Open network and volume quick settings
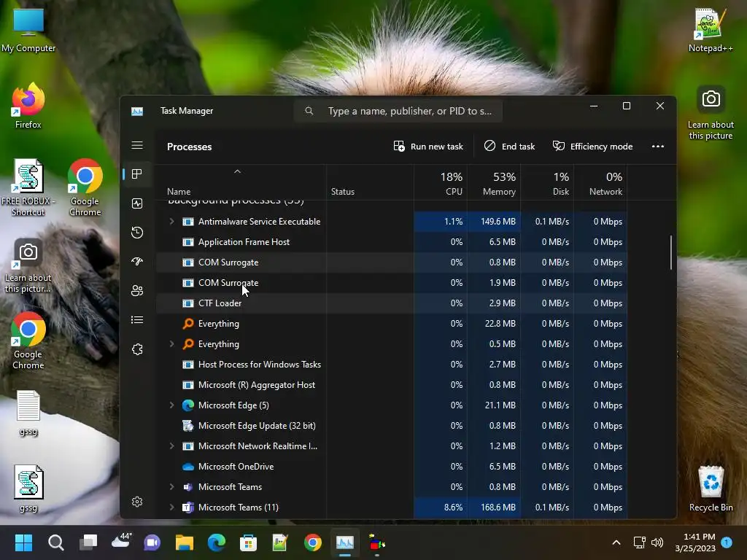This screenshot has width=747, height=560. coord(649,542)
